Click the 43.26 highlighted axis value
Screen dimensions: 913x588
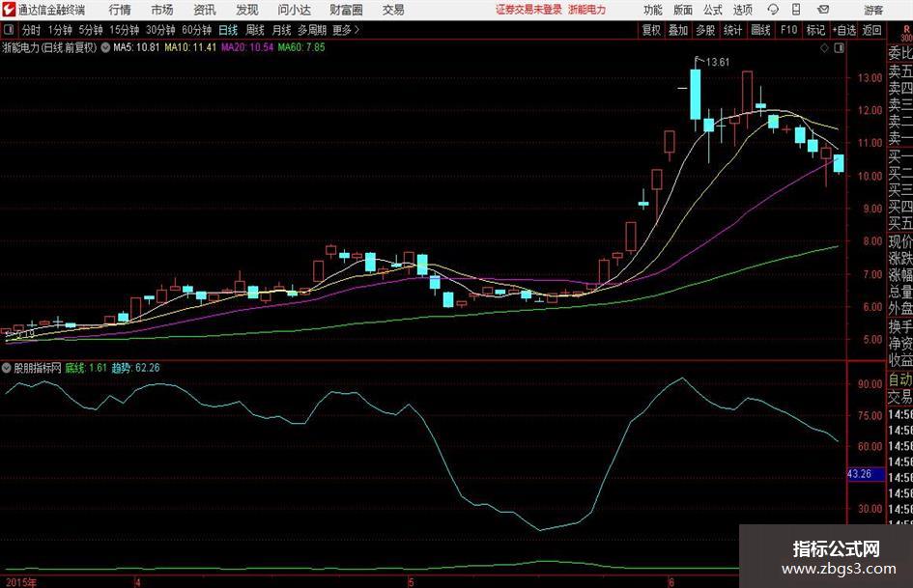click(x=860, y=474)
